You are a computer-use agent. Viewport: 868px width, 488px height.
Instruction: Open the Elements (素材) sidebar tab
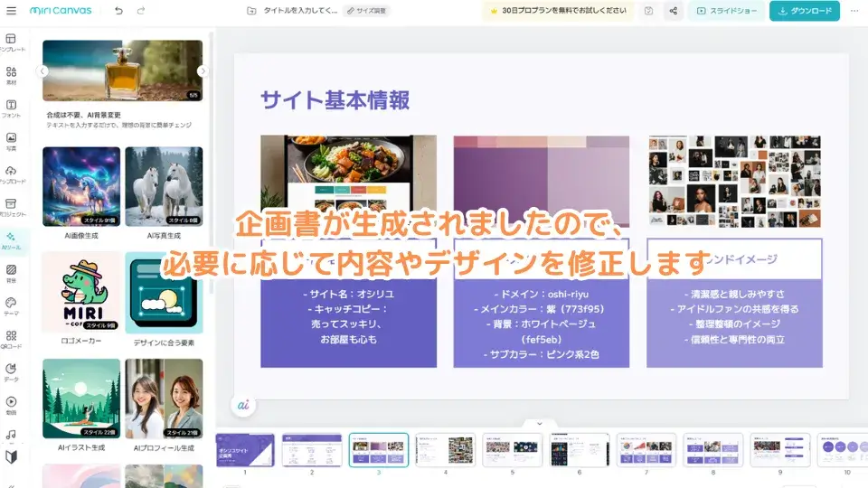[x=11, y=76]
